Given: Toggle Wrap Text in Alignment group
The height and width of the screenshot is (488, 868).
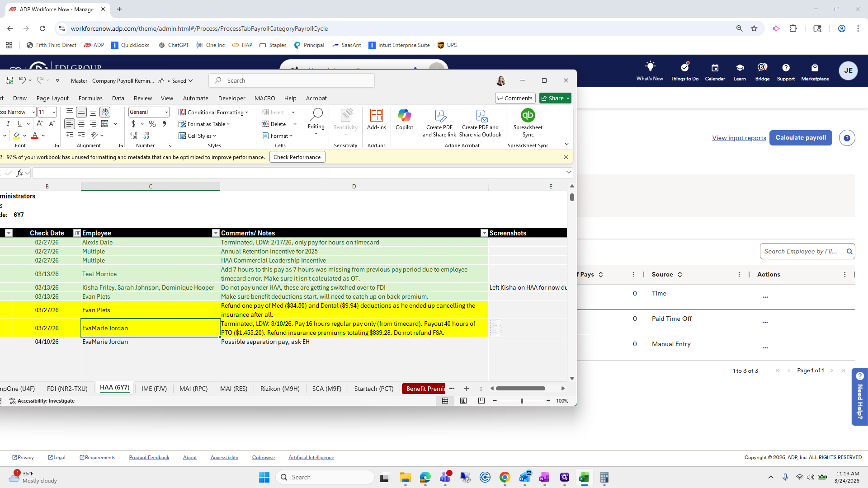Looking at the screenshot, I should click(x=105, y=112).
